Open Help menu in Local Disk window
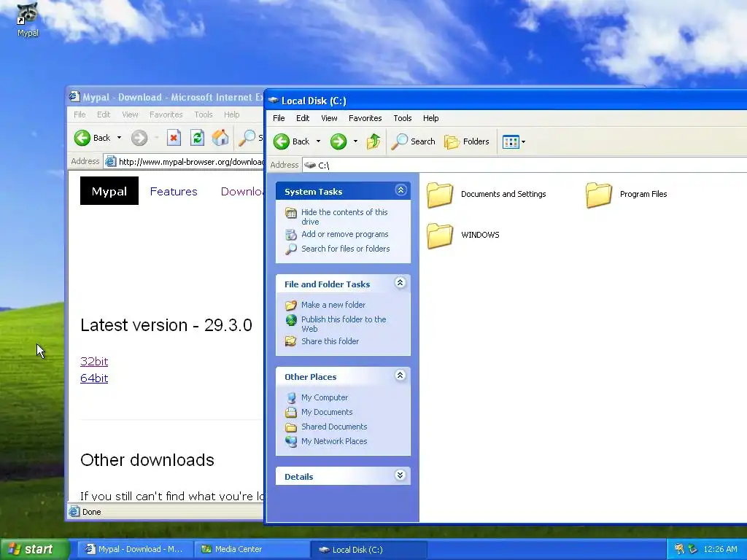Image resolution: width=747 pixels, height=560 pixels. click(x=430, y=118)
